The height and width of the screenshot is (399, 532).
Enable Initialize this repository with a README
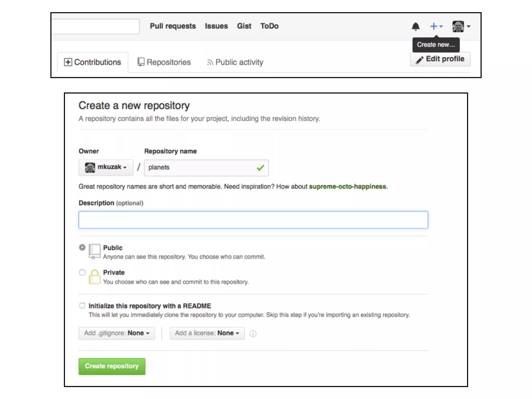(82, 305)
